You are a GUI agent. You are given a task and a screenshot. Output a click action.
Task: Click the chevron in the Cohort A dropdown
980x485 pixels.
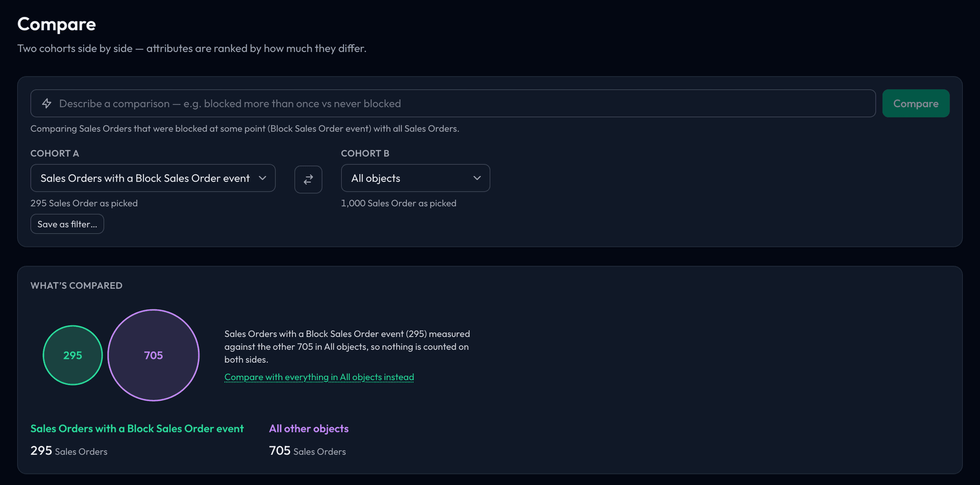[262, 178]
